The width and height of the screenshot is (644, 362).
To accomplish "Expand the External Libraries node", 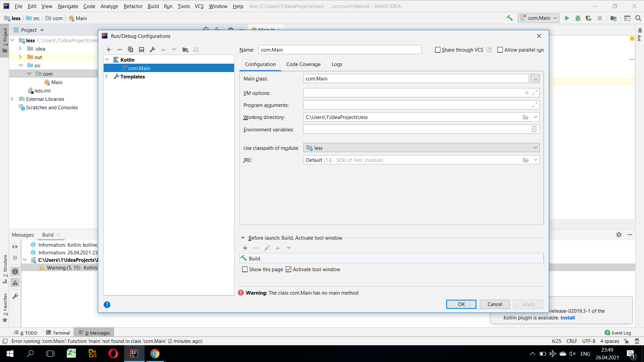I will coord(12,99).
